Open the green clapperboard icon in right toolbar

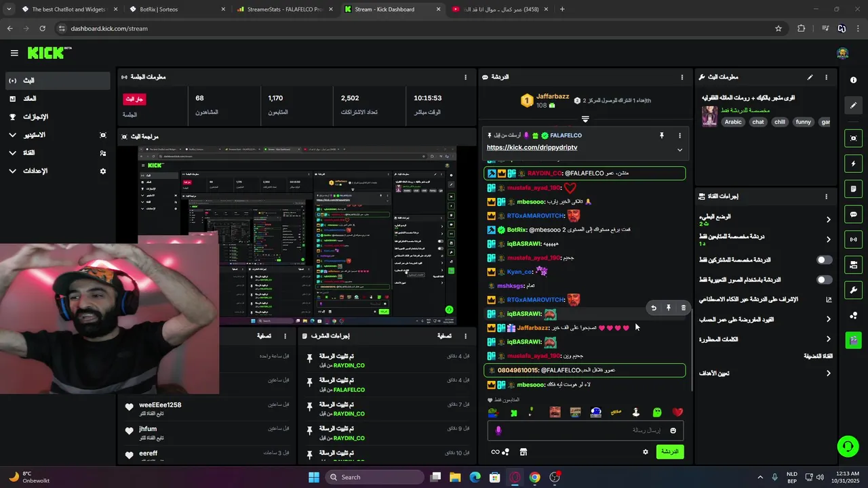pyautogui.click(x=853, y=340)
